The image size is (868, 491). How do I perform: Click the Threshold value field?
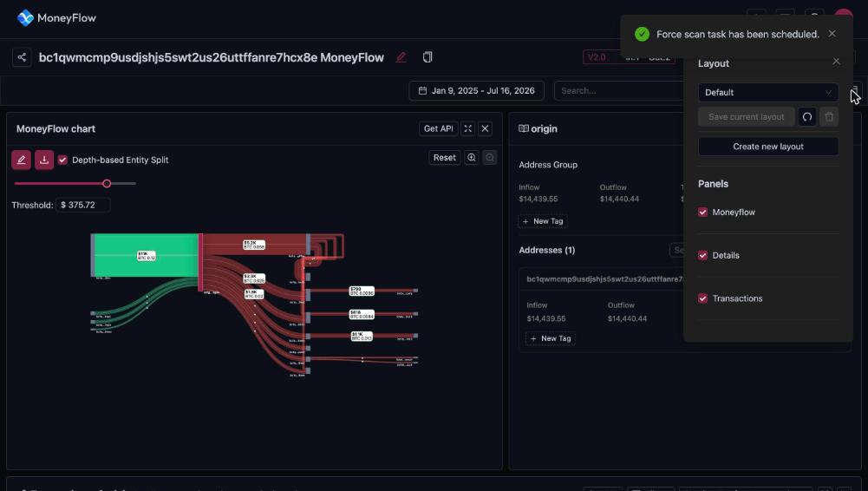point(83,205)
